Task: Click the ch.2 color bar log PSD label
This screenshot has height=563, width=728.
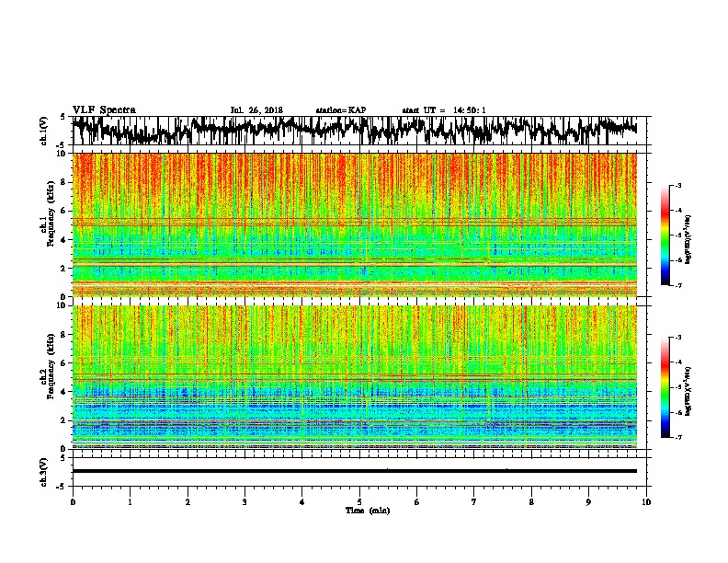Action: pyautogui.click(x=688, y=391)
